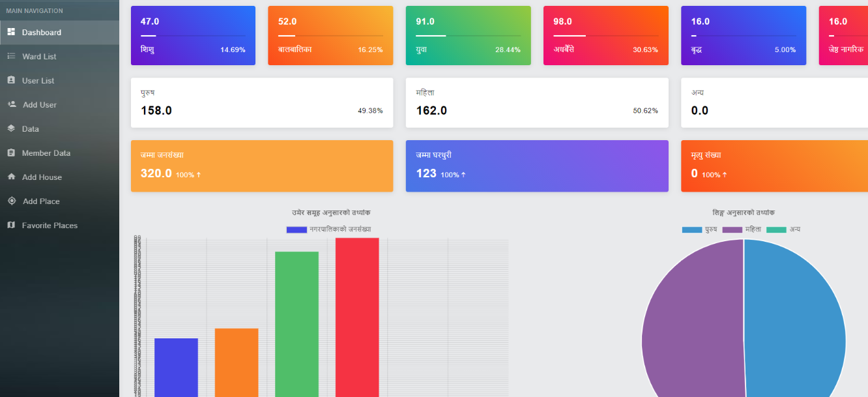
Task: Toggle नगरपालिकाको जनसंख्या bar chart legend
Action: (329, 229)
